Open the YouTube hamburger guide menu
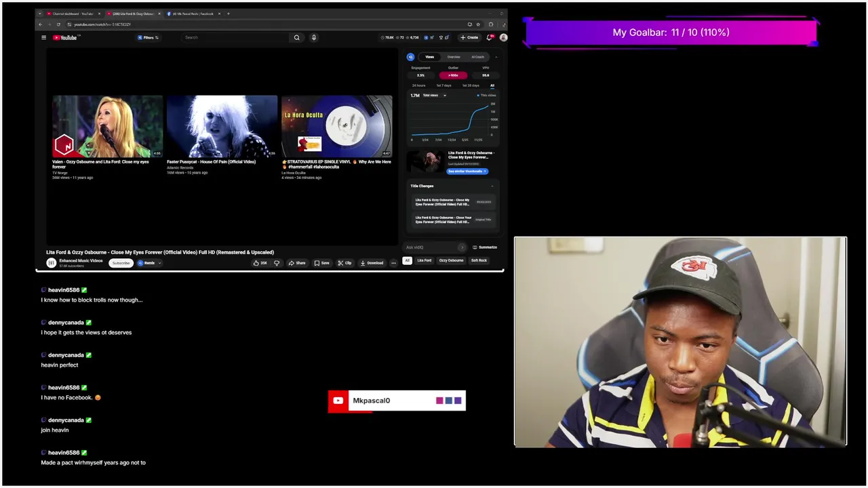This screenshot has height=488, width=868. (43, 37)
